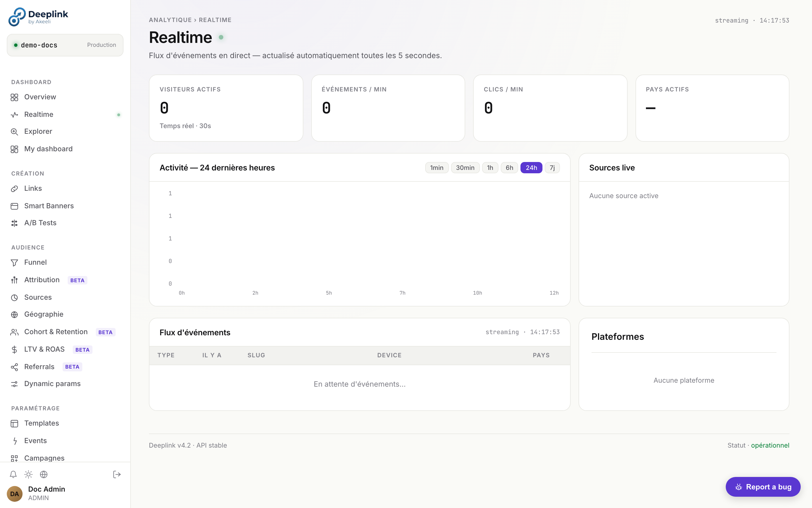Click the Géographie globe icon

click(14, 315)
